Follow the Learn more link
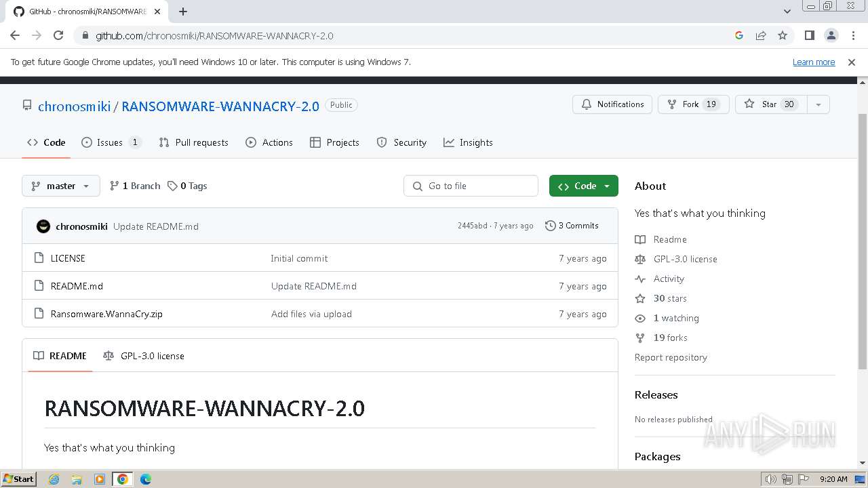This screenshot has height=488, width=868. (x=814, y=62)
